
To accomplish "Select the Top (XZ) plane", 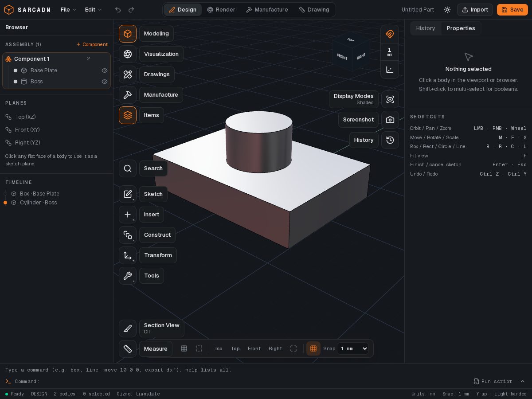I will [56, 117].
